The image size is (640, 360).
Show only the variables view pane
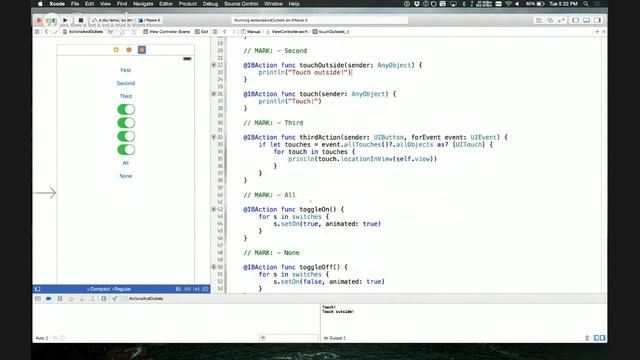596,338
